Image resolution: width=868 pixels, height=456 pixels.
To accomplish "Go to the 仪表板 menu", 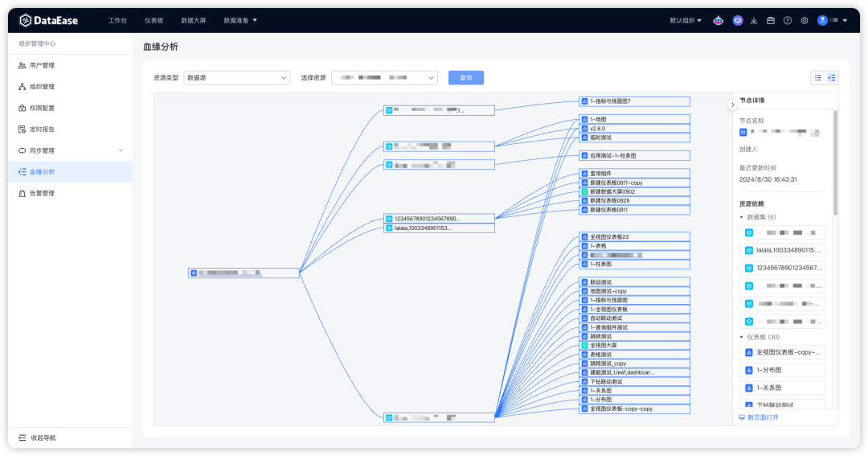I will [x=154, y=20].
